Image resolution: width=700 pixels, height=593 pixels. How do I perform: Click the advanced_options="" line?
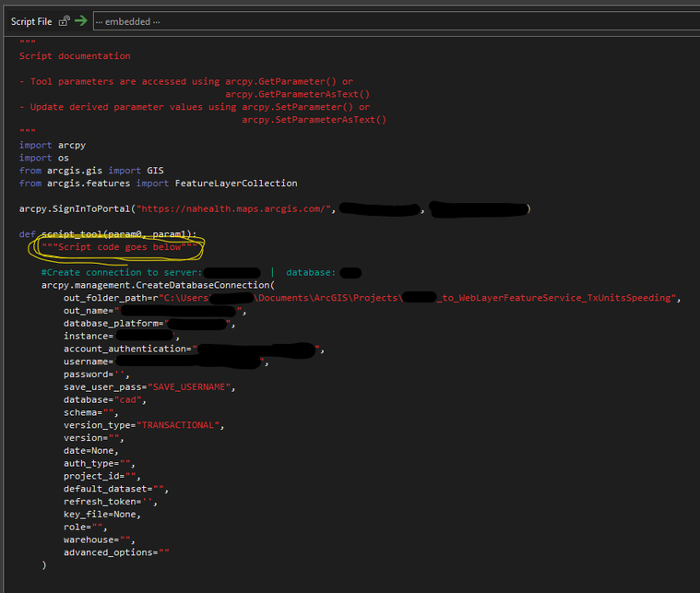click(x=116, y=552)
